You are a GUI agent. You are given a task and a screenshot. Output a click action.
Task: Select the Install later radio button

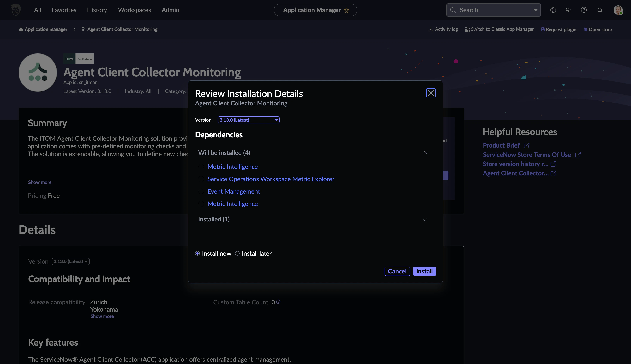237,254
